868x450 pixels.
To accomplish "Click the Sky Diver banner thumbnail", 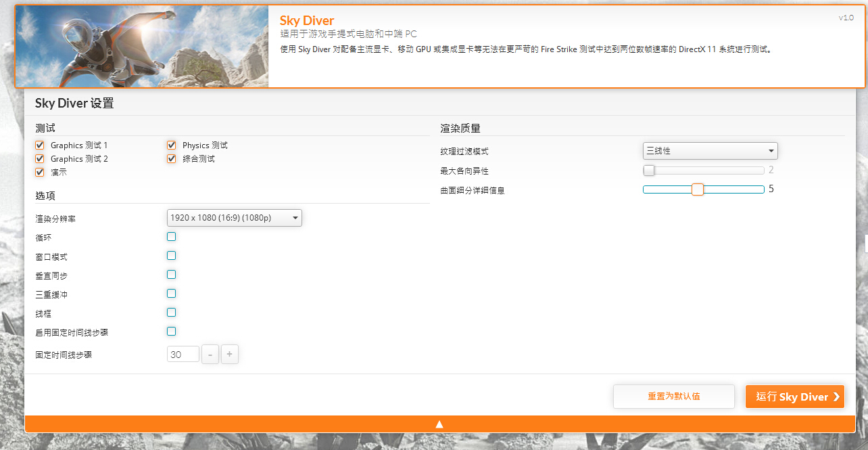I will coord(142,47).
